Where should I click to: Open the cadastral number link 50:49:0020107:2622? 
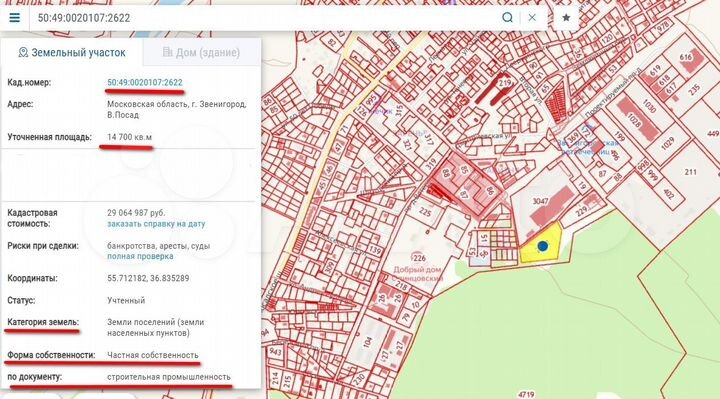[145, 83]
